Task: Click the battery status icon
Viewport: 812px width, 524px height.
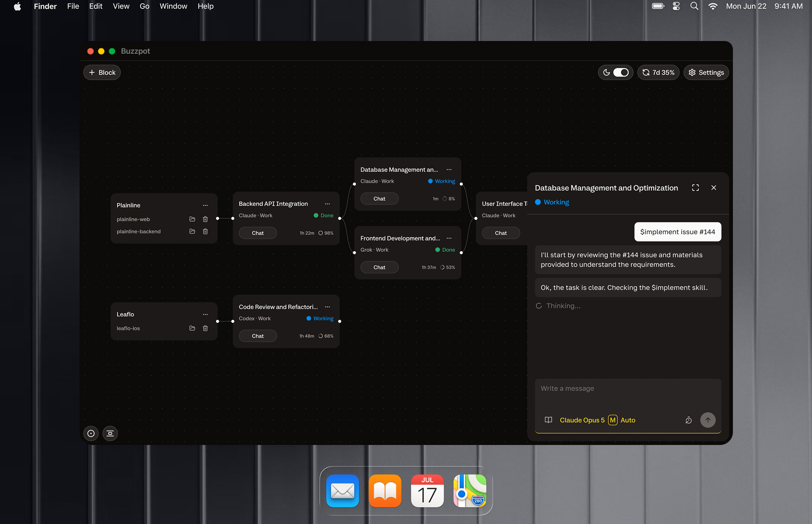Action: click(x=658, y=6)
